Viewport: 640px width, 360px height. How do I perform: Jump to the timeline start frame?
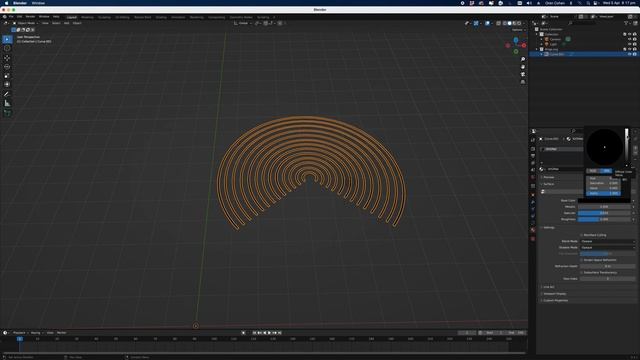(254, 333)
